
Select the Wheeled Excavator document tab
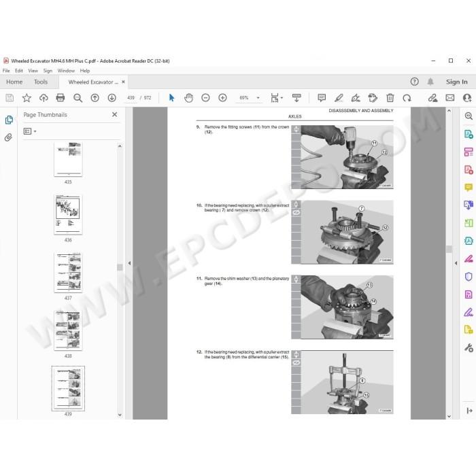(93, 82)
